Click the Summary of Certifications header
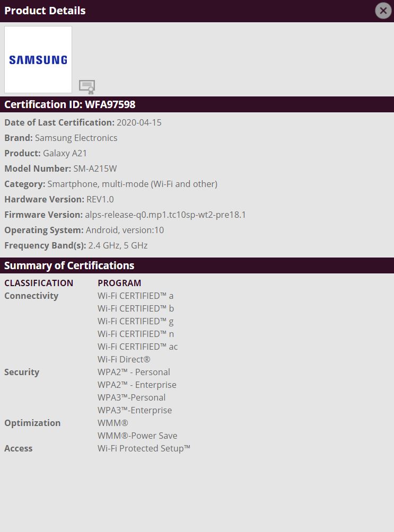This screenshot has height=532, width=394. (x=69, y=265)
